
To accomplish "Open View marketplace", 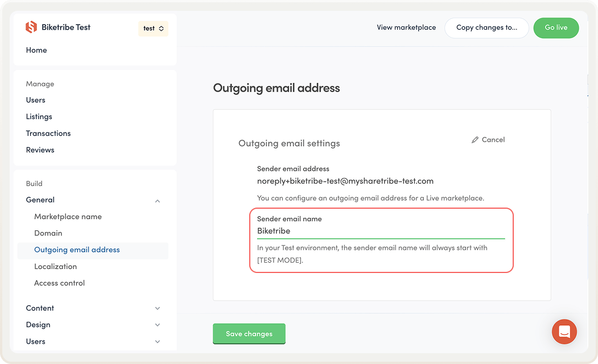I will [406, 27].
